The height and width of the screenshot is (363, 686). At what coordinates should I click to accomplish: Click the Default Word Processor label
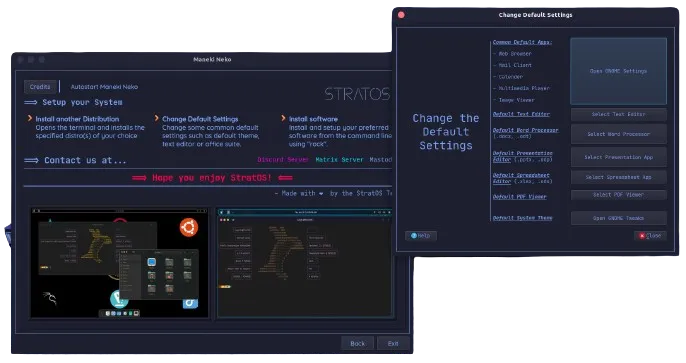tap(525, 130)
